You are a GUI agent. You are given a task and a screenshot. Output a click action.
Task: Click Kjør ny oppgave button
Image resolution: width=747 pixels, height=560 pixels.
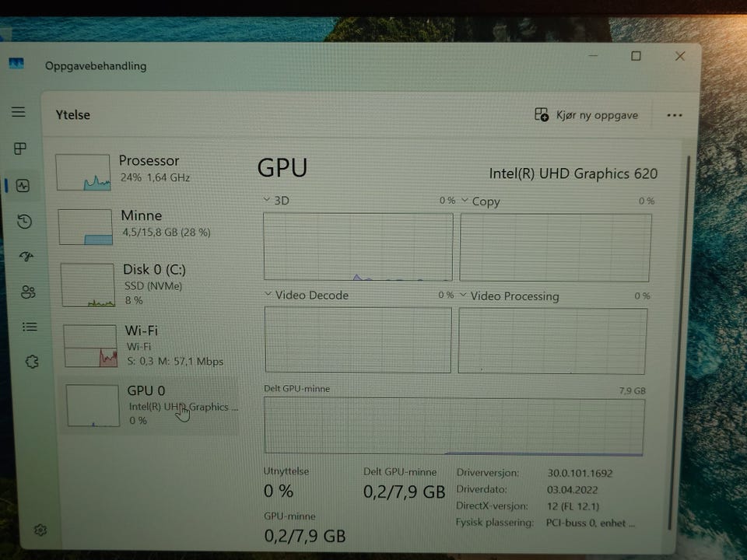(x=587, y=115)
